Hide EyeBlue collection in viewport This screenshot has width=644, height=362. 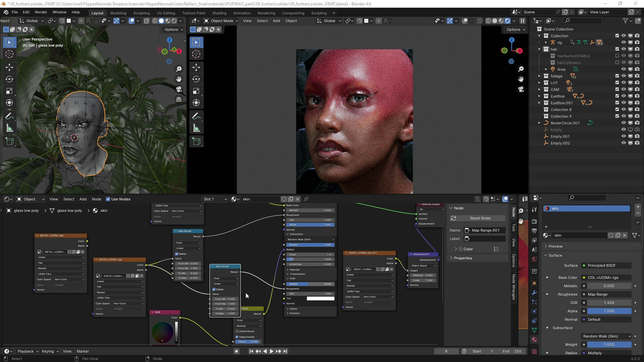click(x=624, y=96)
